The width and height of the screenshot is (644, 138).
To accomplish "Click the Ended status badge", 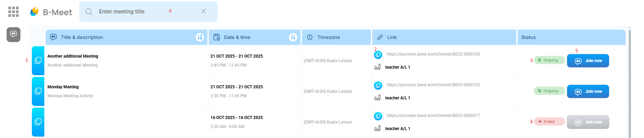I will click(x=549, y=121).
